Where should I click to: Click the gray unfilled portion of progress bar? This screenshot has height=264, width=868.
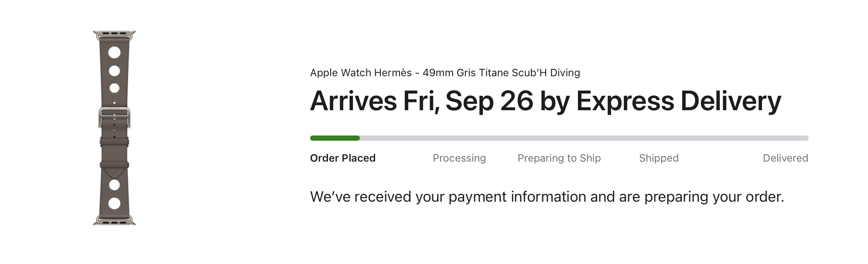584,138
